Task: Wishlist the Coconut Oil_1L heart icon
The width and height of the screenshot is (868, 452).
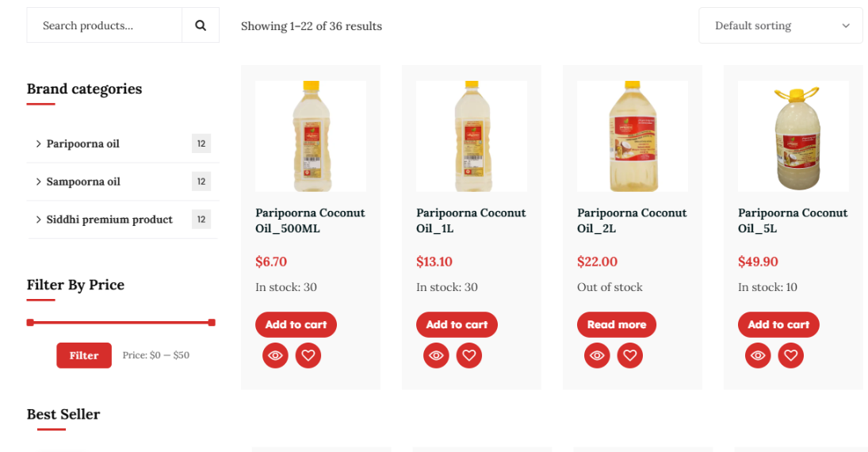Action: (x=469, y=355)
